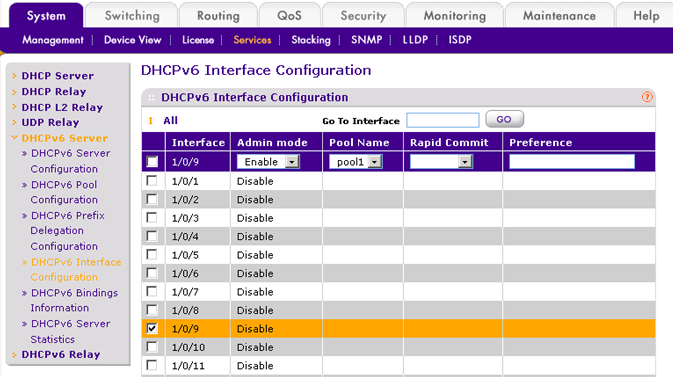Tick the checkbox for interface 1/0/3

(152, 218)
